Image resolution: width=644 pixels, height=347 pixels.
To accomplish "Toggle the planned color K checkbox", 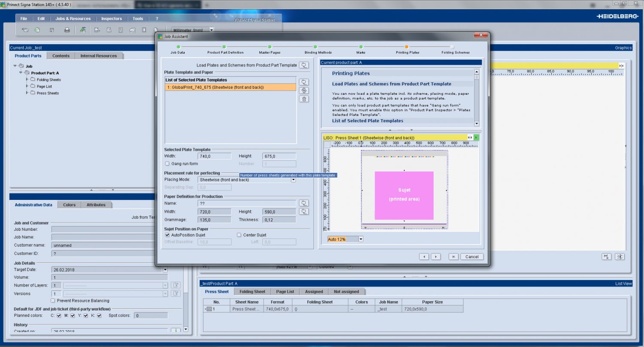I will (x=99, y=316).
